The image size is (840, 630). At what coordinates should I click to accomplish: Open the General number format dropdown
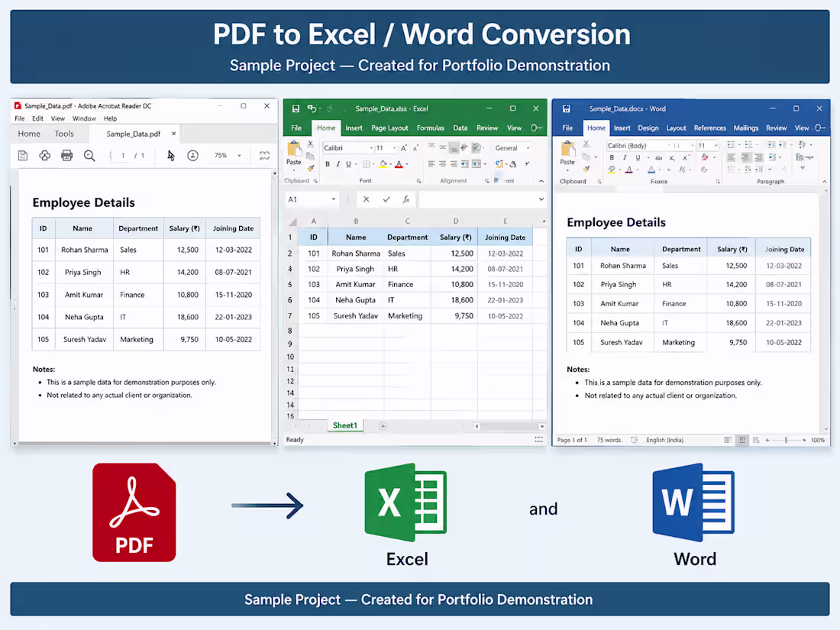coord(528,148)
